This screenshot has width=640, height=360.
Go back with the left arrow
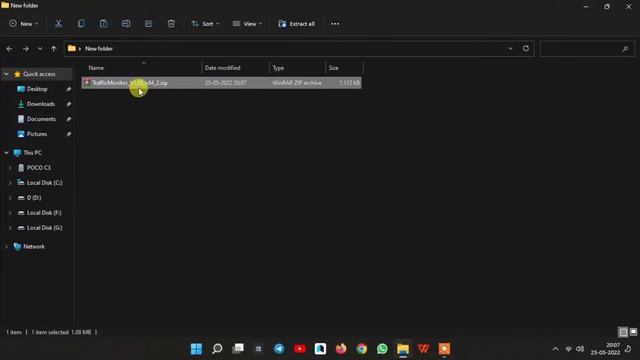coord(9,49)
